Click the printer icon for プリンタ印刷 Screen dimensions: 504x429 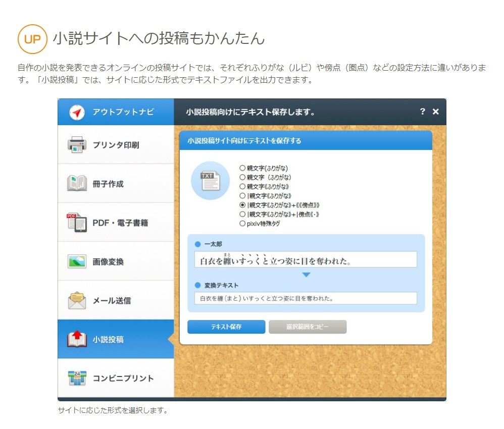[x=77, y=145]
